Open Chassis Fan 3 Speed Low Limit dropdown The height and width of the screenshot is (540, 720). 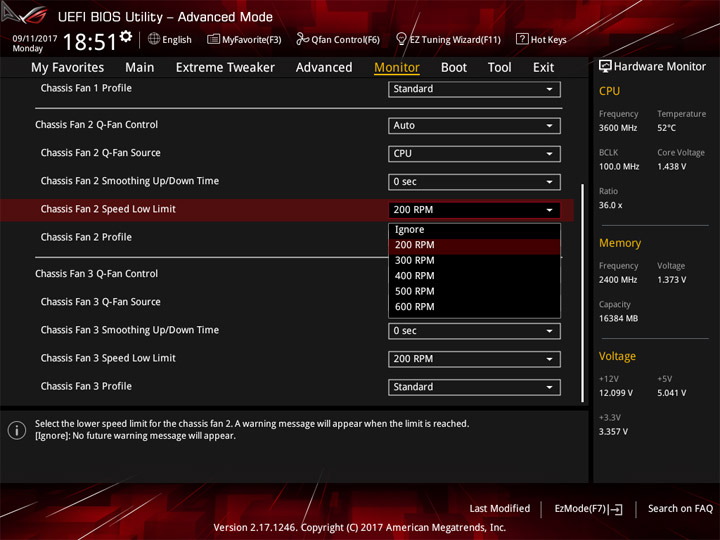(474, 359)
